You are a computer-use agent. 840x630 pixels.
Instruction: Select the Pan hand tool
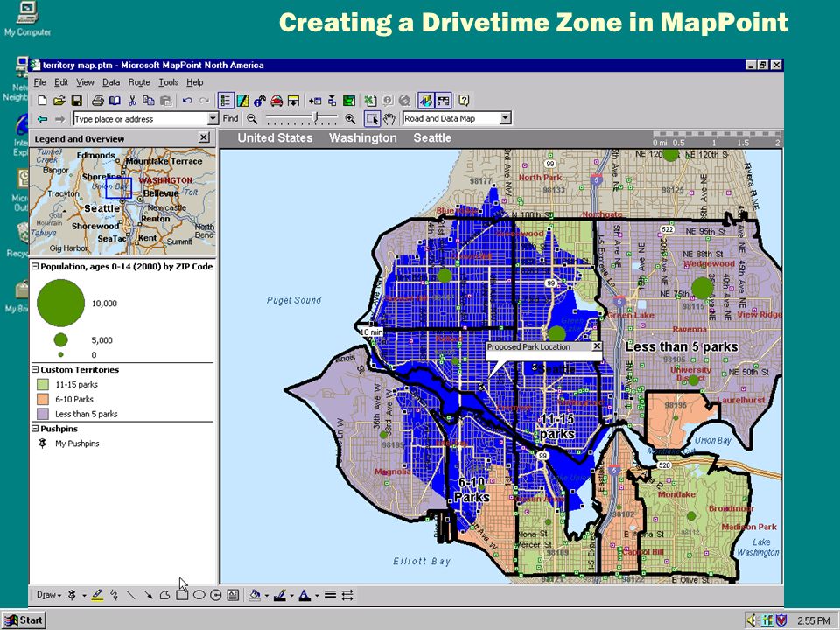click(x=389, y=119)
